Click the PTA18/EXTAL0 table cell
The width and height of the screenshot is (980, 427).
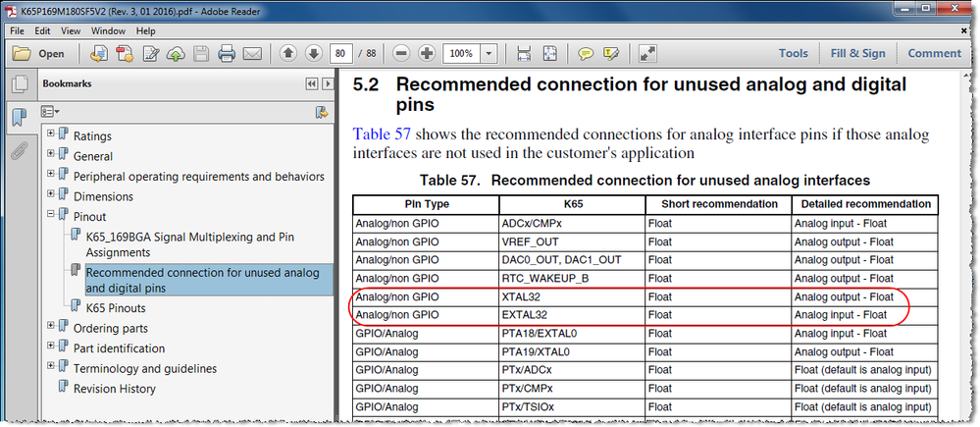[x=572, y=333]
